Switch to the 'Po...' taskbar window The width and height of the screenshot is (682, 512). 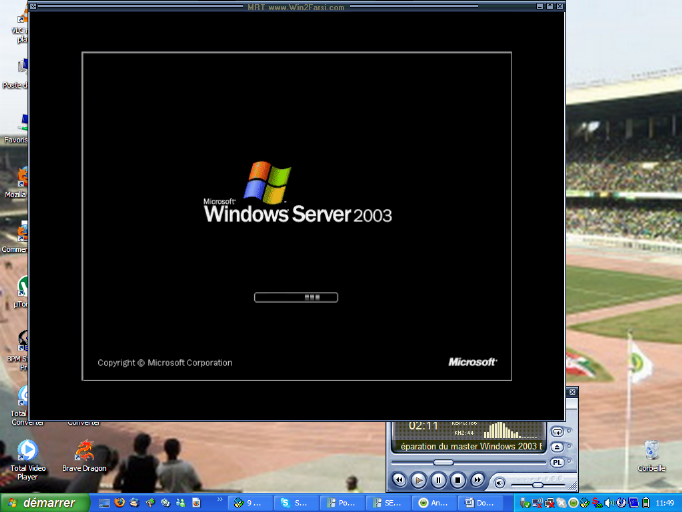(342, 503)
